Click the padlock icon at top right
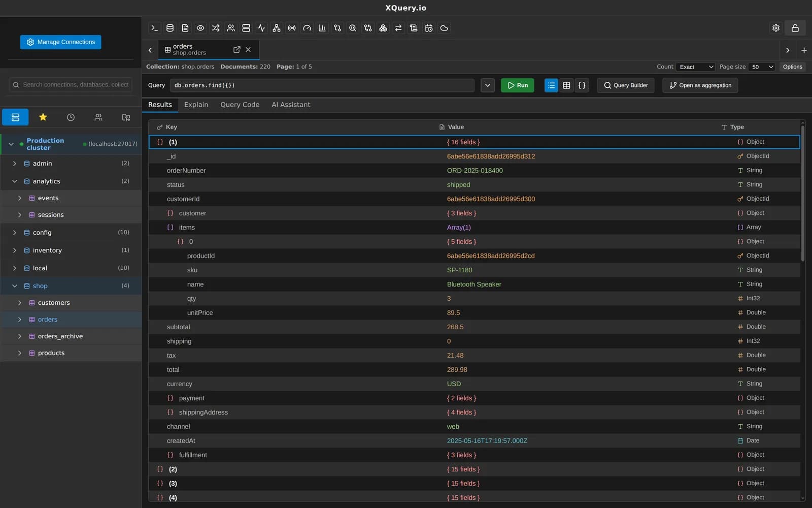The image size is (812, 508). (795, 28)
